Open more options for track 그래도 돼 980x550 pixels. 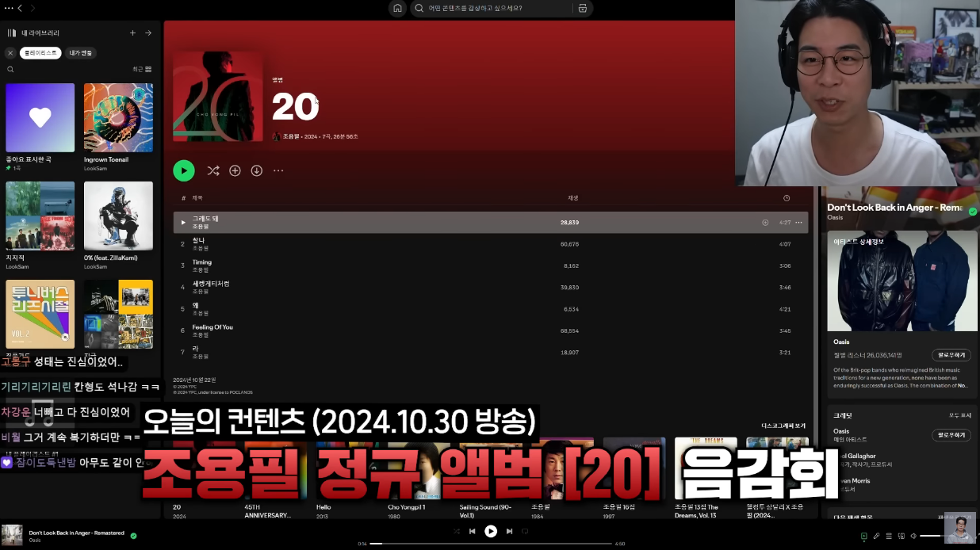798,223
